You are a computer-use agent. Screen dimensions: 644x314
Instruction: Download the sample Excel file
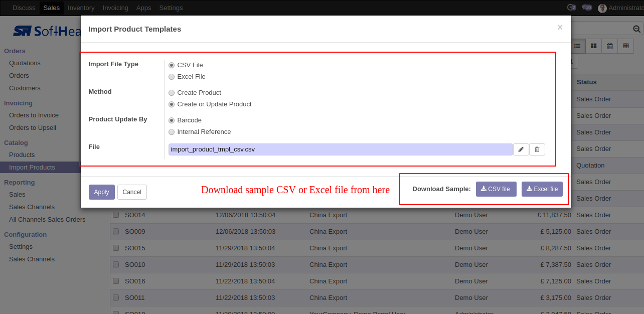pos(542,189)
